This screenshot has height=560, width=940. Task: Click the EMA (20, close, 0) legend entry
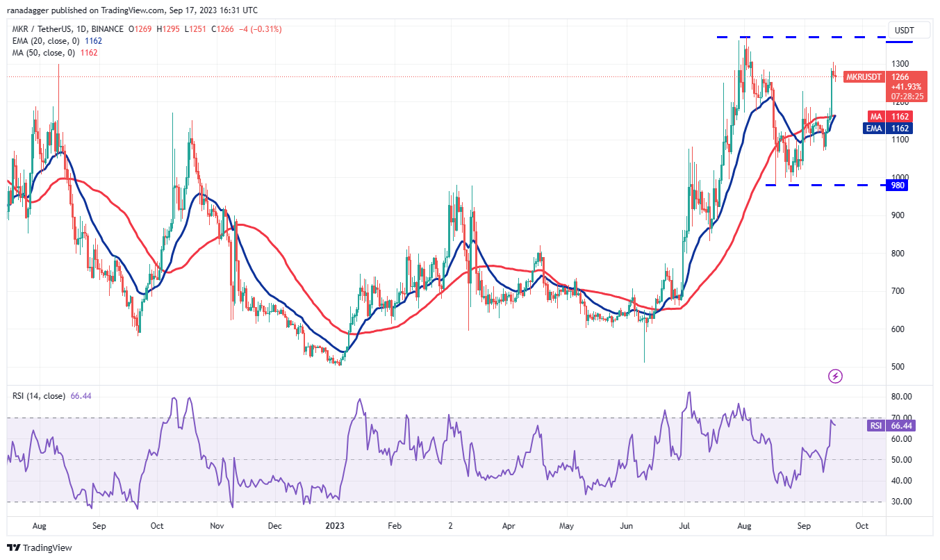tap(44, 41)
